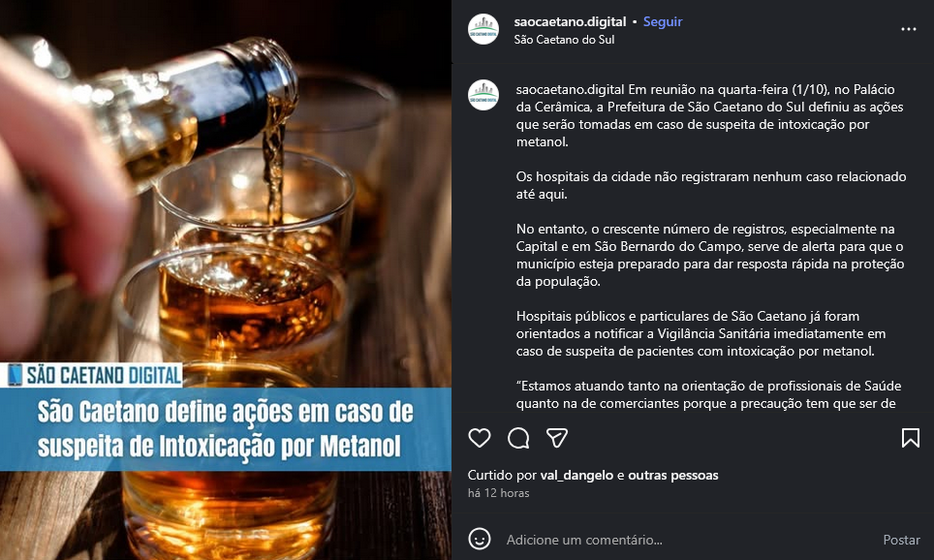Click saocaetano.digital username in the caption
934x560 pixels.
pos(571,89)
